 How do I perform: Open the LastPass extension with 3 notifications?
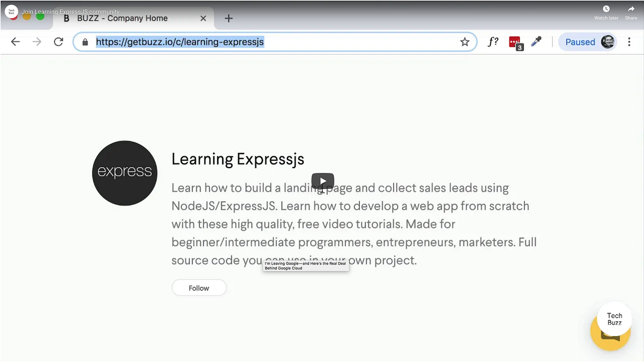[x=515, y=42]
